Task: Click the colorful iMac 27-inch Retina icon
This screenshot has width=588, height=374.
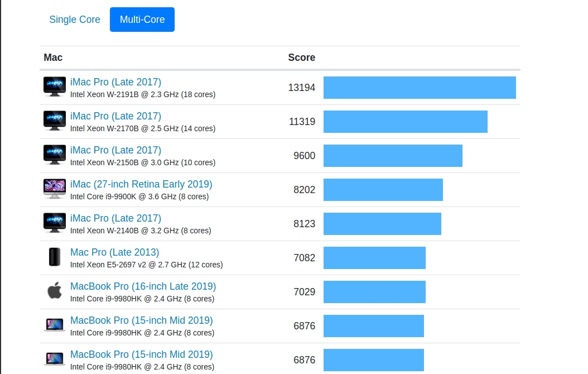Action: click(x=55, y=189)
